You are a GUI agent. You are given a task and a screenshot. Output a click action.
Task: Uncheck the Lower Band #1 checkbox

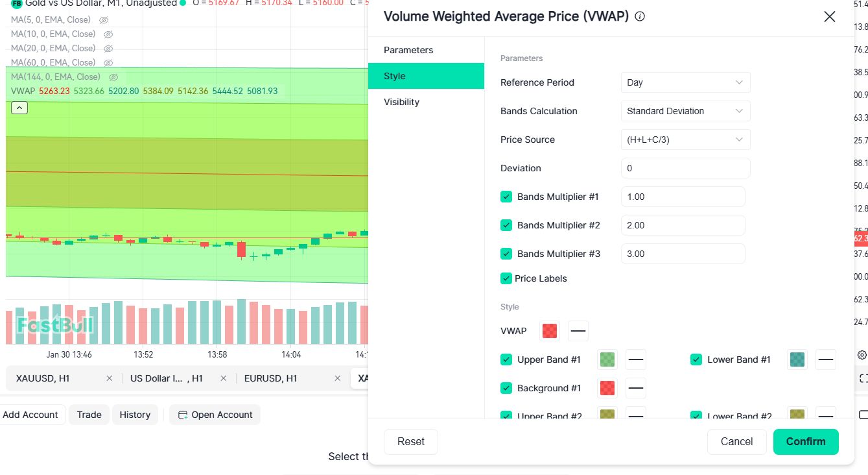pos(696,359)
